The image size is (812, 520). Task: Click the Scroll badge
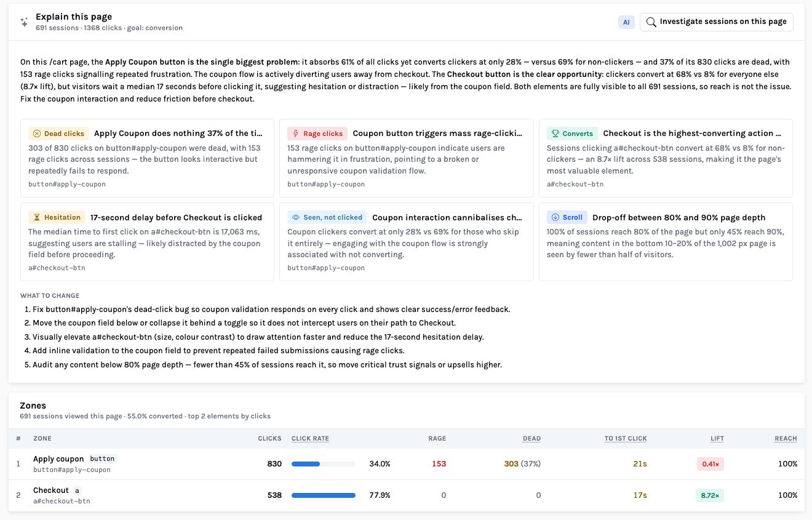567,217
